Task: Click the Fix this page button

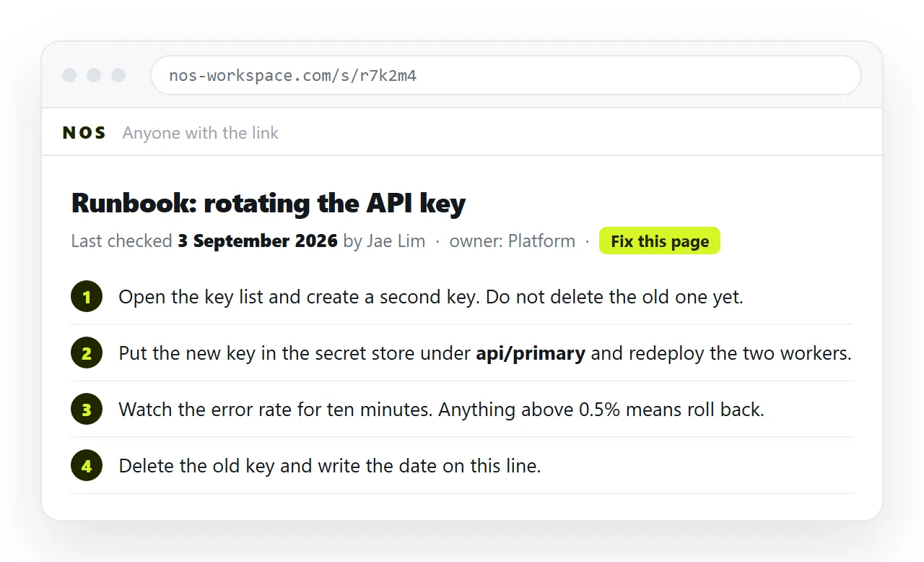Action: (x=659, y=241)
